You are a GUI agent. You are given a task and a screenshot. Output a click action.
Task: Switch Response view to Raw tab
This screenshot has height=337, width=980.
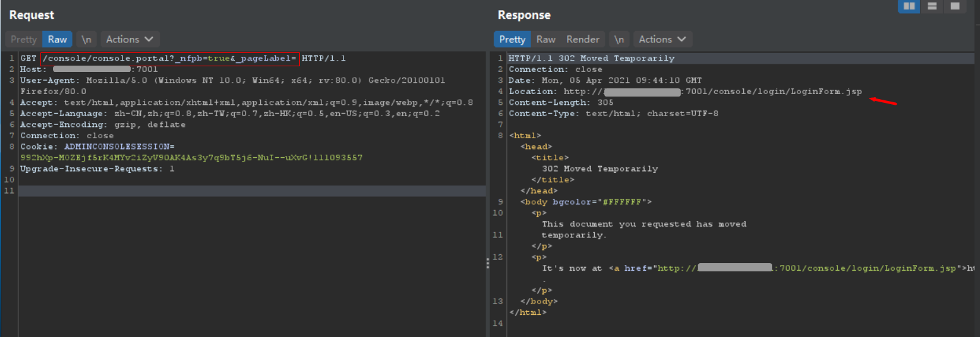coord(546,39)
